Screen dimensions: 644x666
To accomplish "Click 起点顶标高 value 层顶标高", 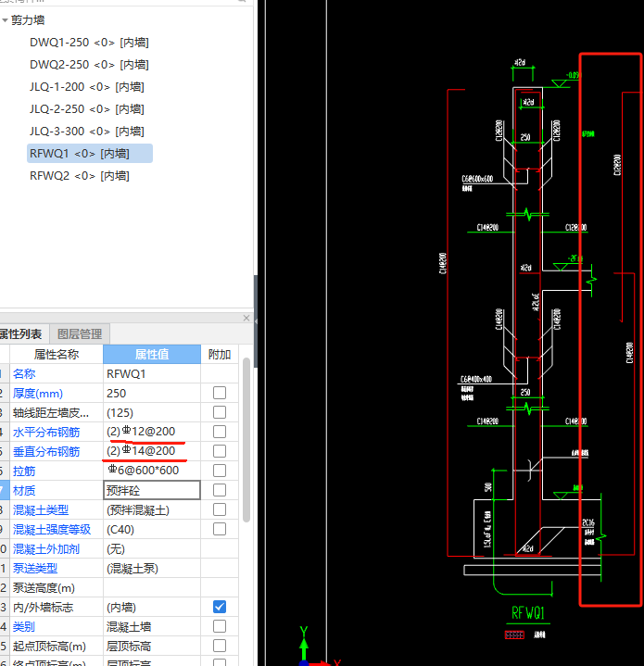I will point(152,646).
